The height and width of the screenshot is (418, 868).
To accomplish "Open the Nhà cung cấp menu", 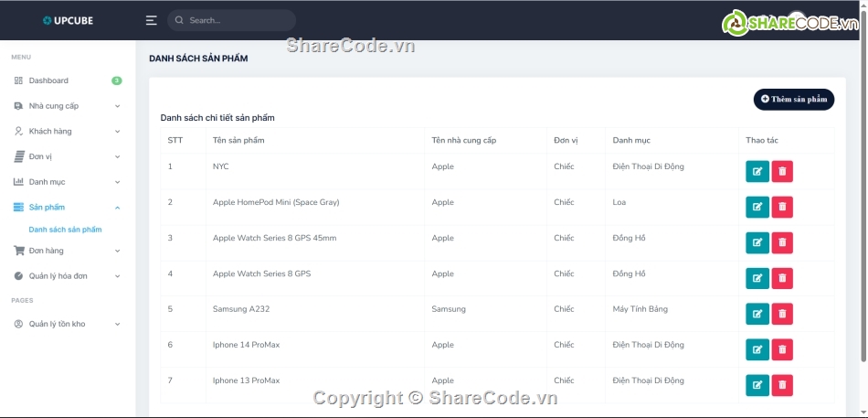I will tap(54, 106).
